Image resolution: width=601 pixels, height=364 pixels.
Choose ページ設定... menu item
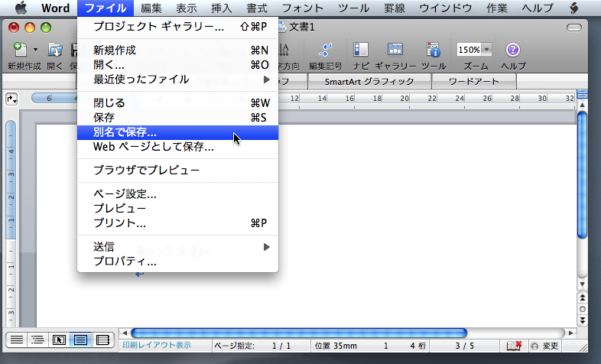click(x=125, y=194)
